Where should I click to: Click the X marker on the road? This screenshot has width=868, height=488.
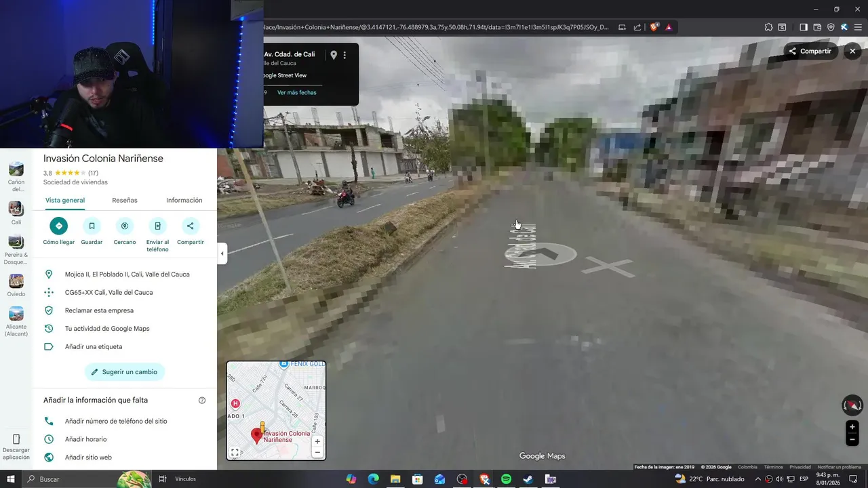pos(608,266)
